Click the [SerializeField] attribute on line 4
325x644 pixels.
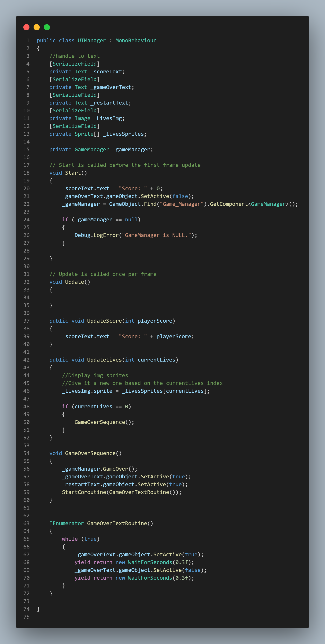tap(74, 64)
